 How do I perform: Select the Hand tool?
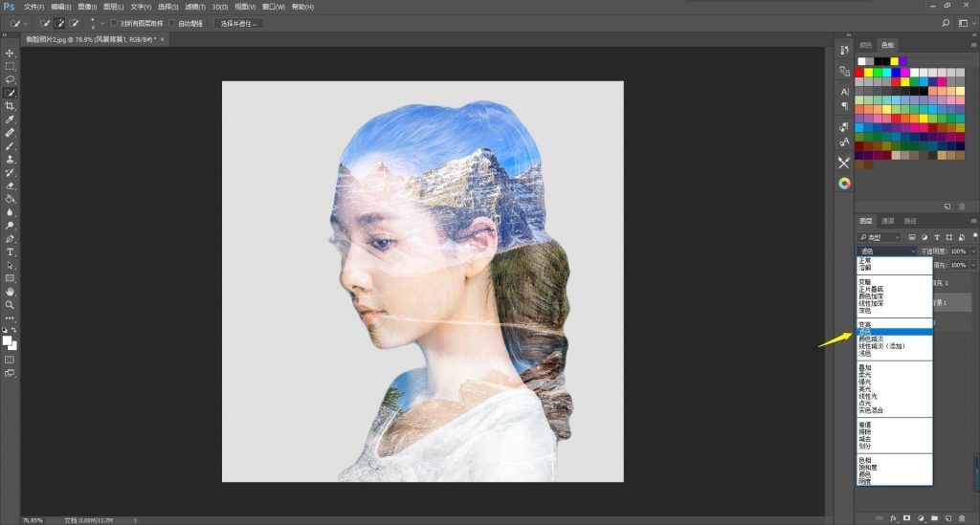click(10, 291)
